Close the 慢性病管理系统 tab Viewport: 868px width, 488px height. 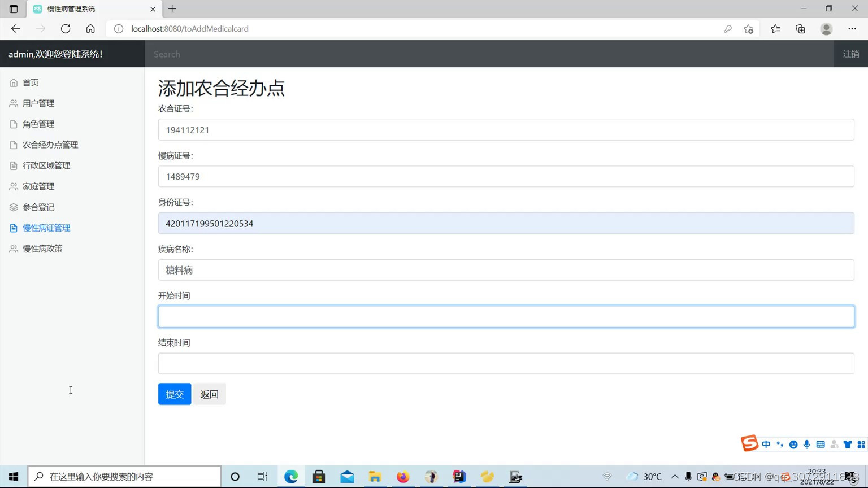point(153,9)
